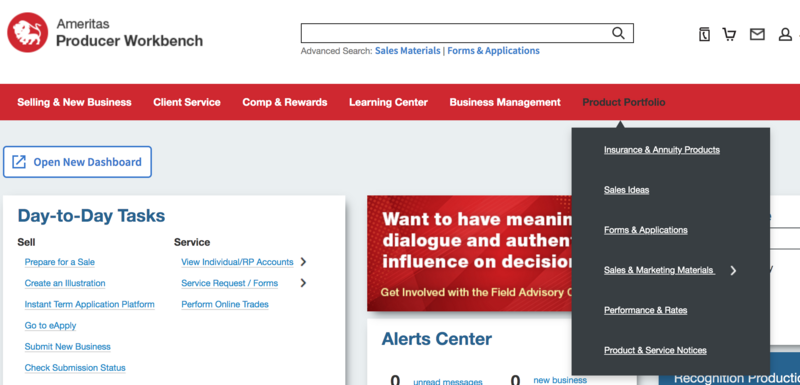Click the search magnifier icon
The image size is (800, 385).
click(618, 33)
